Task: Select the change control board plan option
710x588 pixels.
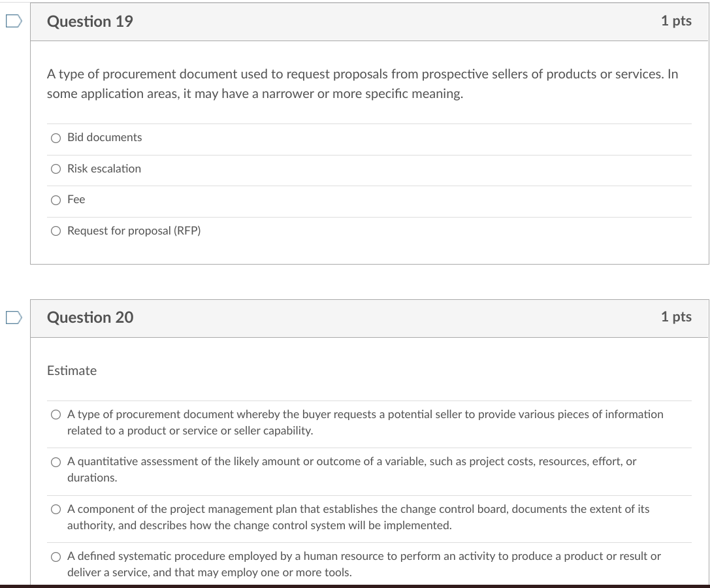Action: click(x=56, y=509)
